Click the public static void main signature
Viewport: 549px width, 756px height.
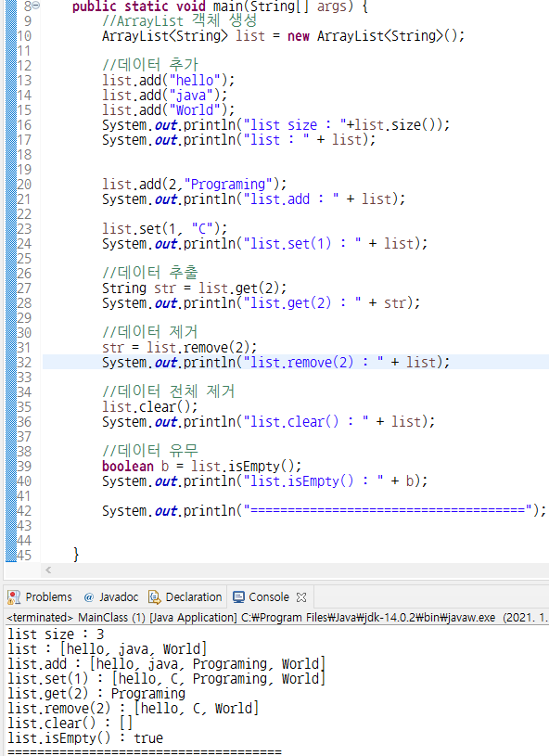tap(220, 6)
